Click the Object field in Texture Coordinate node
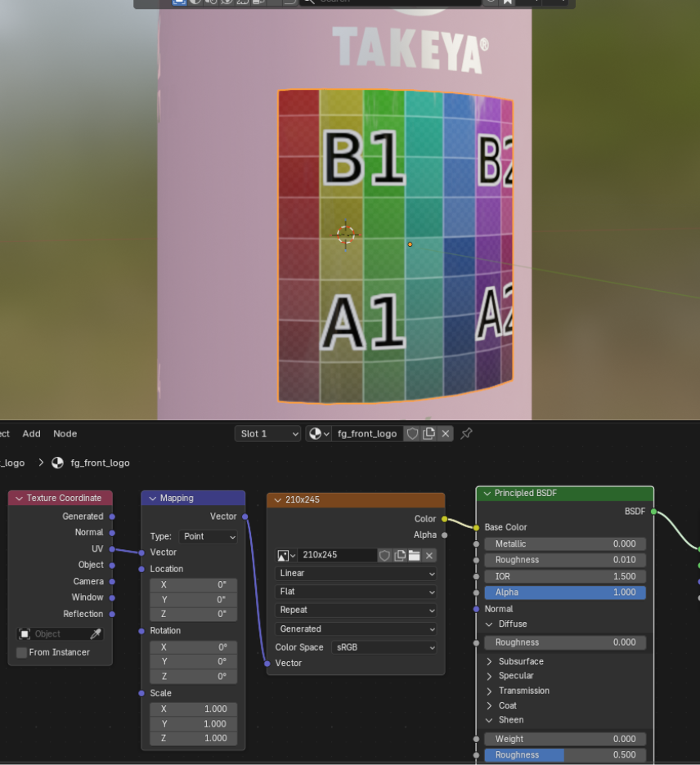700x765 pixels. click(x=60, y=633)
